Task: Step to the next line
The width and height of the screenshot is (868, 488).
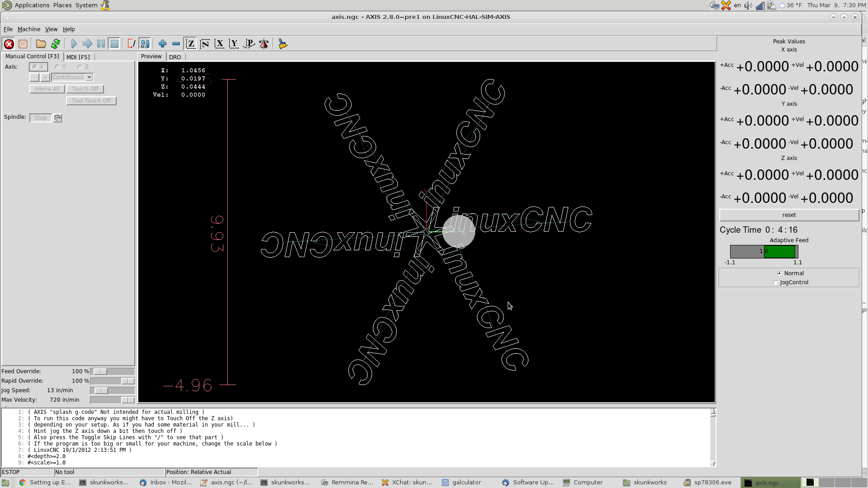Action: [x=87, y=44]
